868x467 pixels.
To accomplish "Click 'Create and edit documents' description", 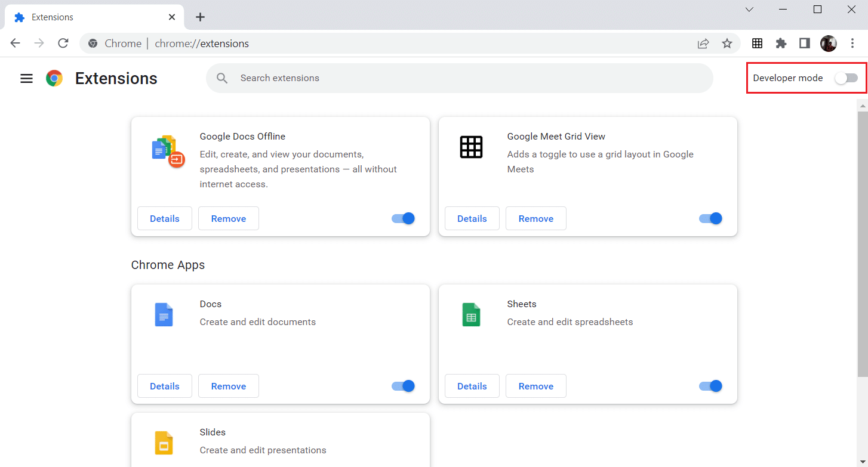I will coord(258,322).
